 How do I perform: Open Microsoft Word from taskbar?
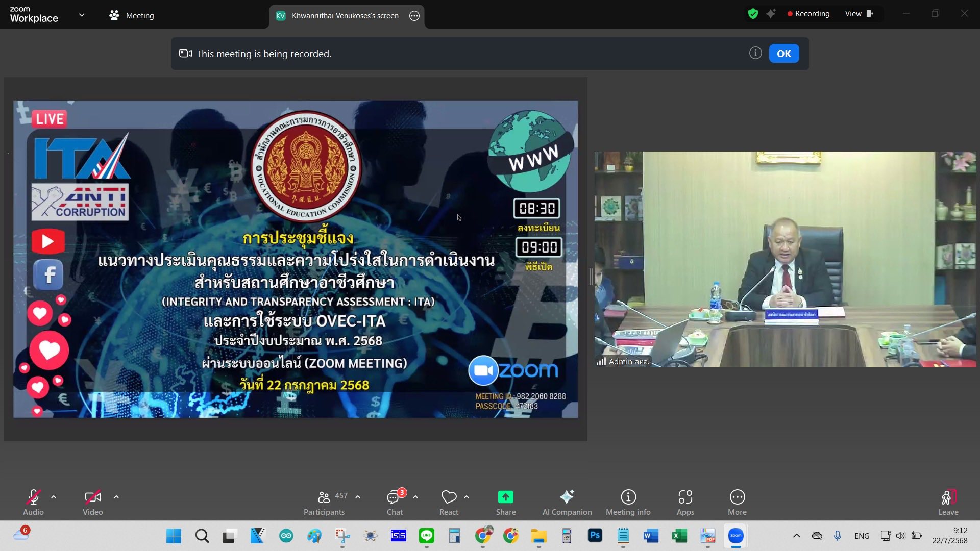(x=651, y=536)
